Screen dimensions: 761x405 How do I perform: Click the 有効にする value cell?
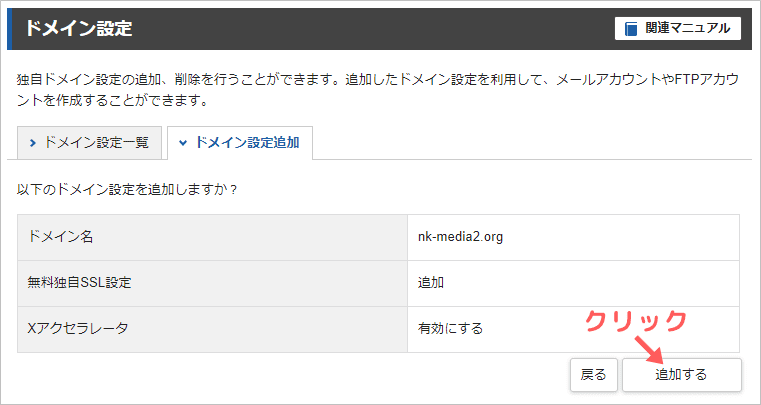(450, 328)
